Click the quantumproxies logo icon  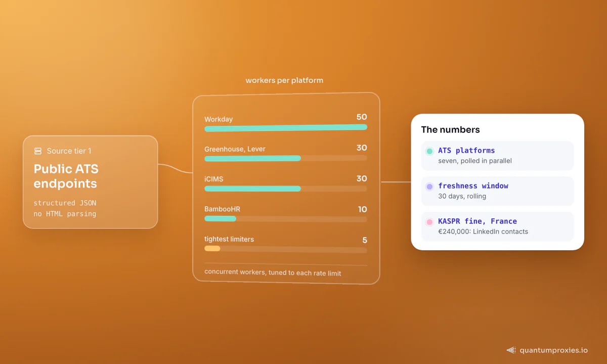point(511,350)
